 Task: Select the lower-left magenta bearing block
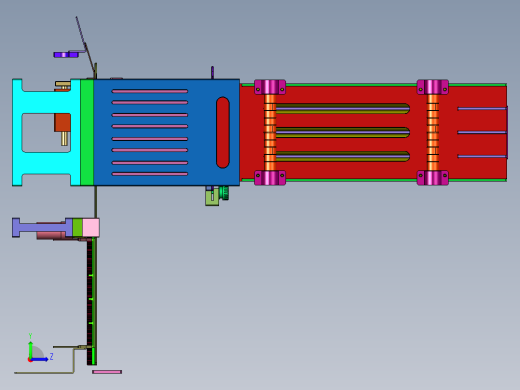click(x=270, y=178)
